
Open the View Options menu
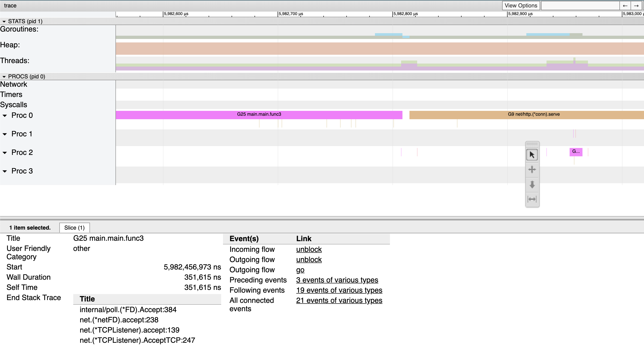tap(521, 6)
